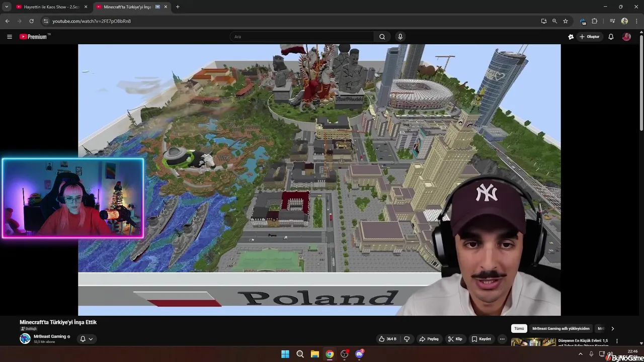Start voice search with microphone icon
The width and height of the screenshot is (644, 362).
click(400, 37)
